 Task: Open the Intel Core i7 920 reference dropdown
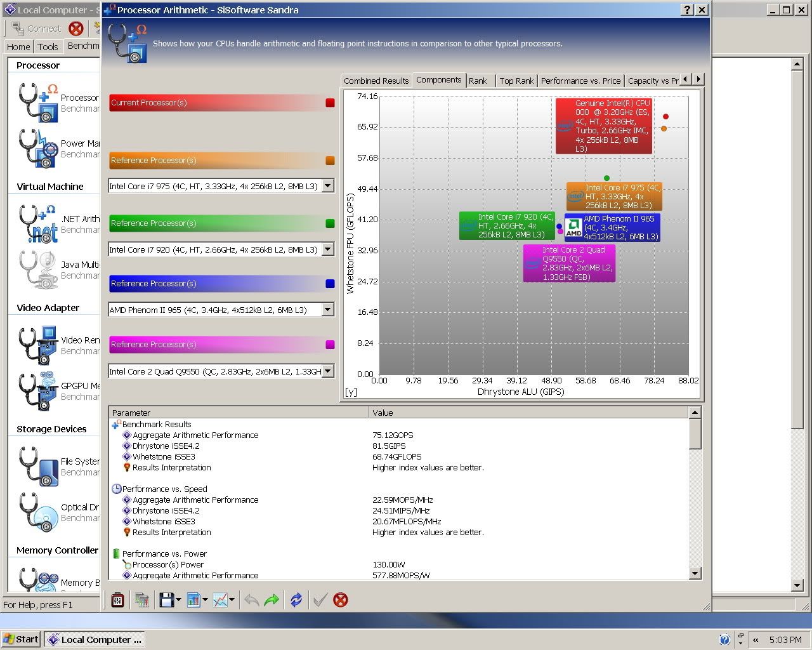[x=328, y=249]
